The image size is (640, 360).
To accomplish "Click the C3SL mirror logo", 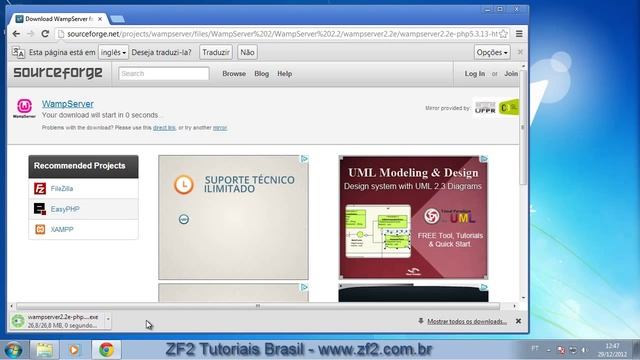I will 509,107.
